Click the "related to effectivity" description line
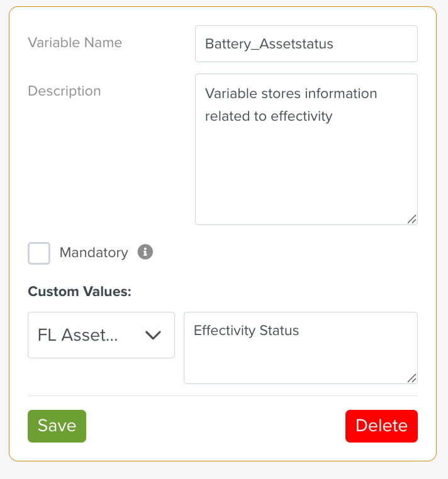448x479 pixels. (x=269, y=116)
